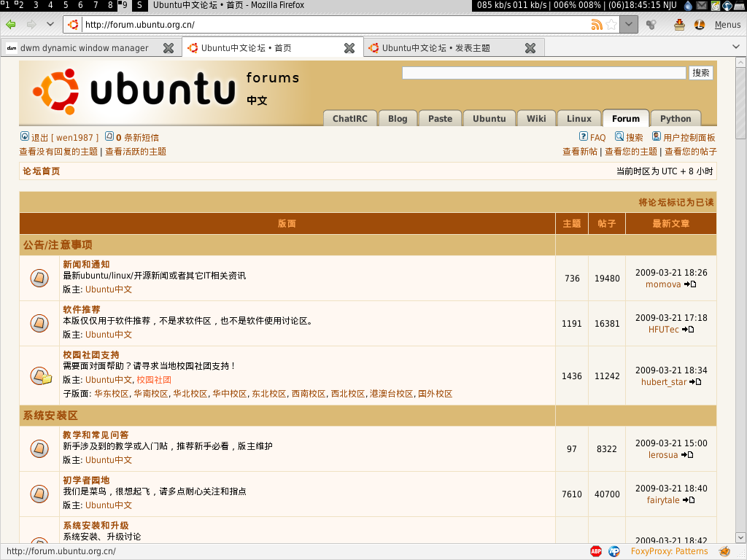Click the folder icon for 校园社团支持
Screen dimensions: 747x560
[x=41, y=376]
